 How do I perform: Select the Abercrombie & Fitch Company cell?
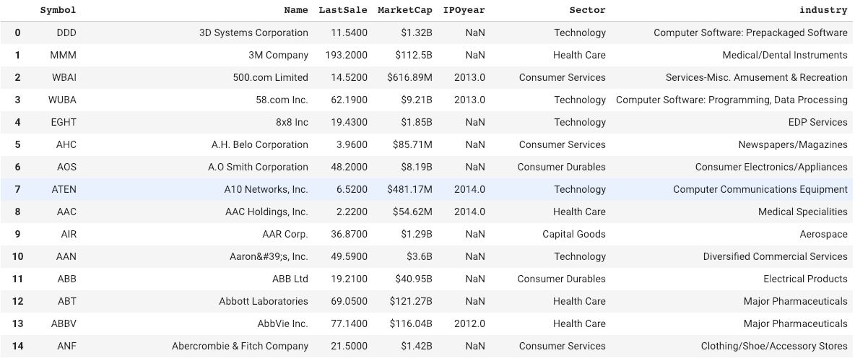pyautogui.click(x=240, y=346)
